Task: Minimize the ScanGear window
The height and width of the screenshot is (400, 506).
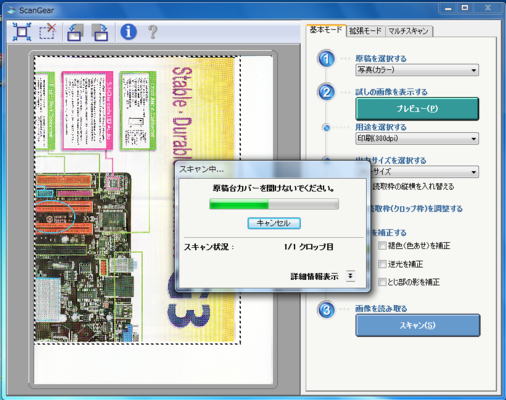Action: tap(448, 8)
